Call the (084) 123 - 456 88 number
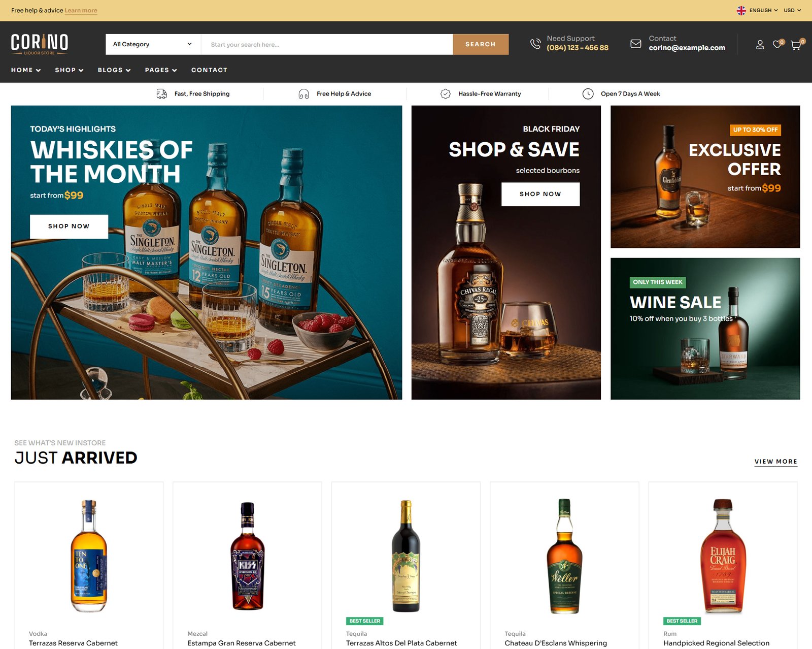 [578, 48]
